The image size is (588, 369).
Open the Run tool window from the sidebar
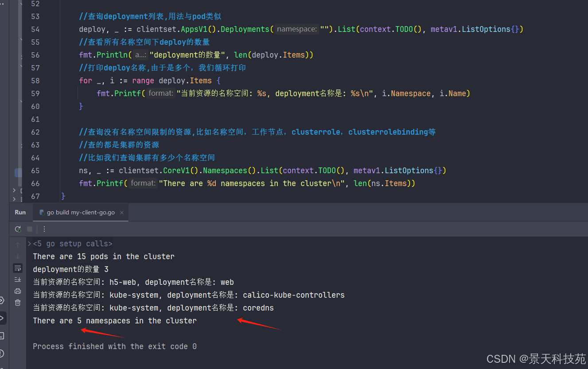pos(2,318)
